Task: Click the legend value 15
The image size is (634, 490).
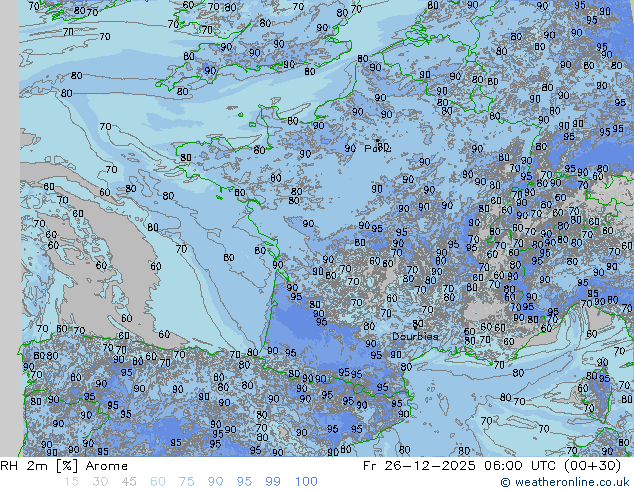Action: pos(71,482)
